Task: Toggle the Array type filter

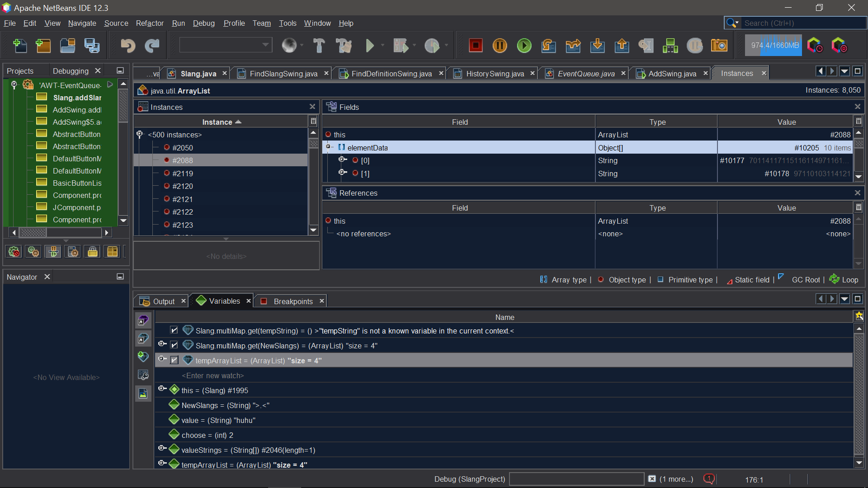Action: tap(563, 280)
